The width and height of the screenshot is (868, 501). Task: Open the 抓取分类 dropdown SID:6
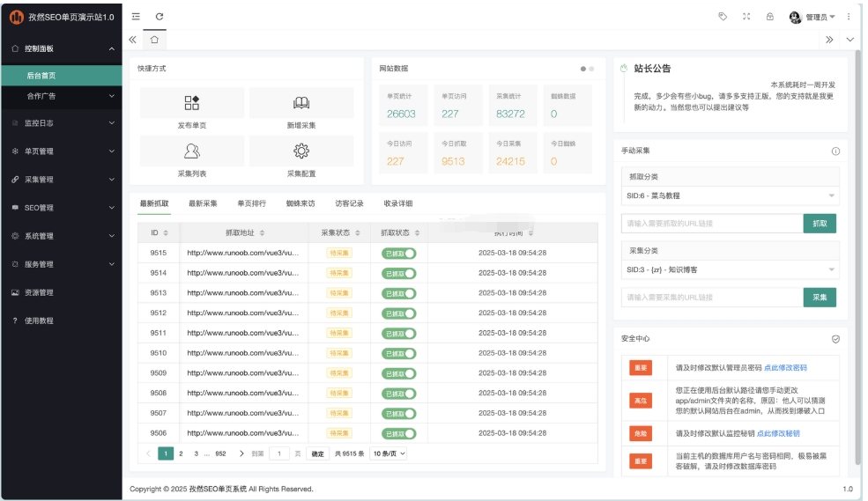pos(730,195)
